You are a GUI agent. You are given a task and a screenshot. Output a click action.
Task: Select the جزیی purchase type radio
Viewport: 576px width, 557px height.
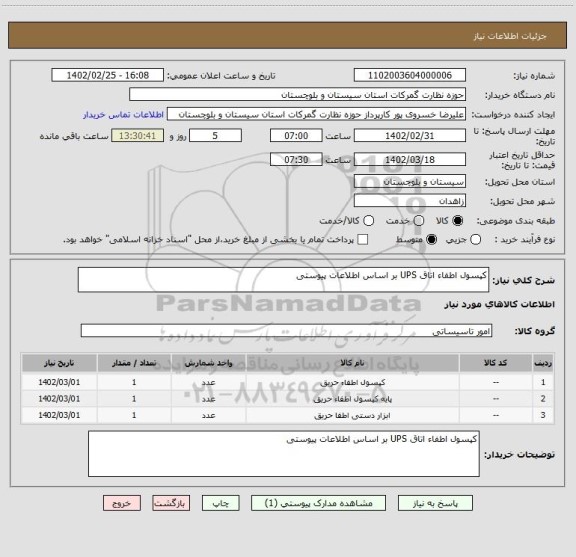(x=475, y=240)
